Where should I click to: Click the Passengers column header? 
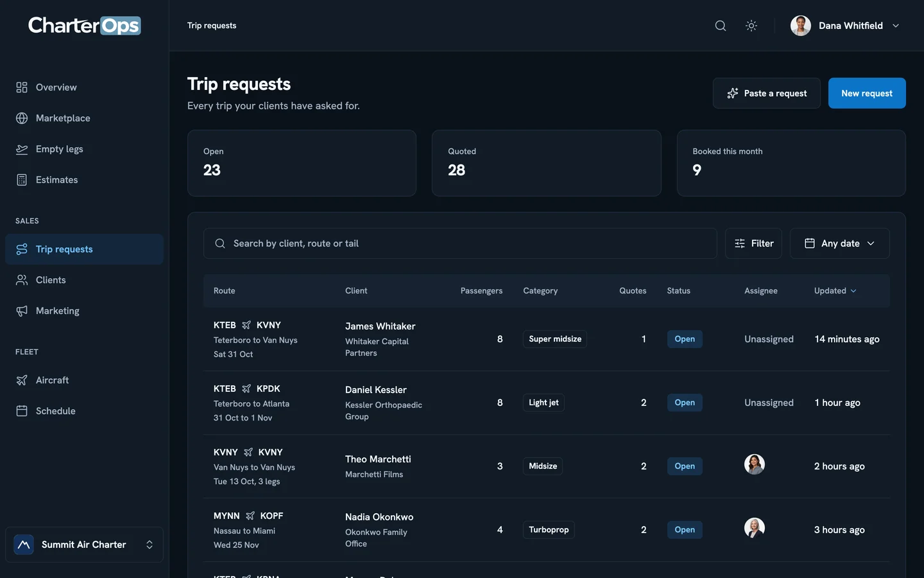click(x=481, y=291)
